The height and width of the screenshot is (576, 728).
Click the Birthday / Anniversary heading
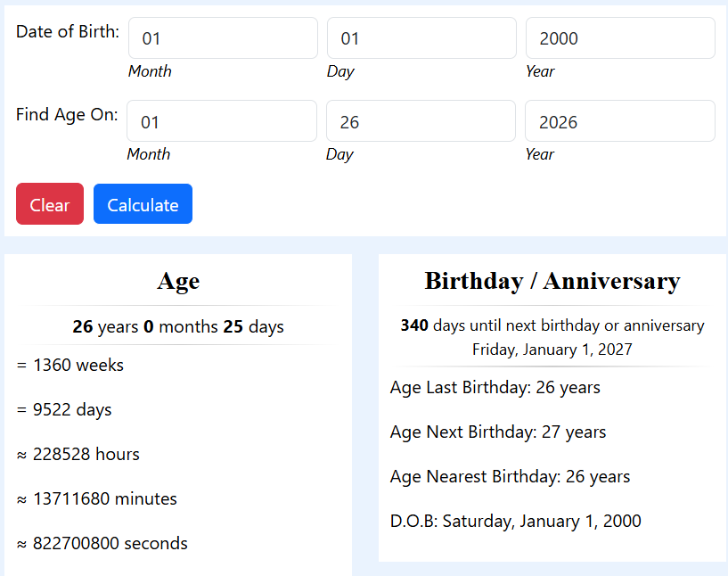[551, 281]
